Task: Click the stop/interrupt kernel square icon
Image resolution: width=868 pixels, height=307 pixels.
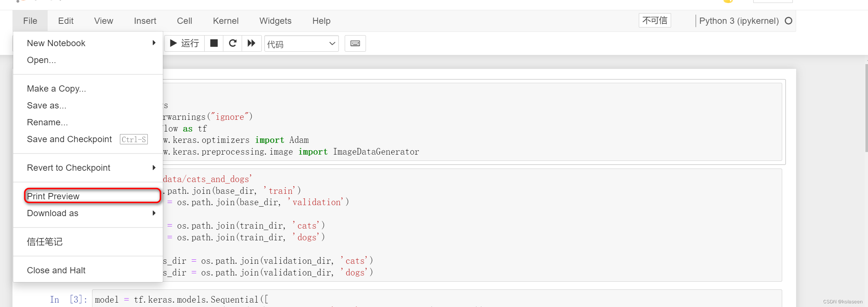Action: click(214, 43)
